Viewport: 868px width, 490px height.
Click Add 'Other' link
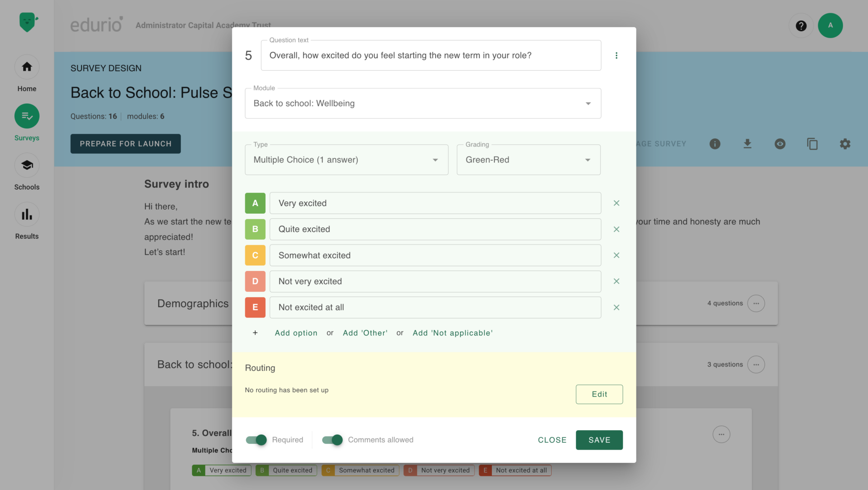point(365,333)
